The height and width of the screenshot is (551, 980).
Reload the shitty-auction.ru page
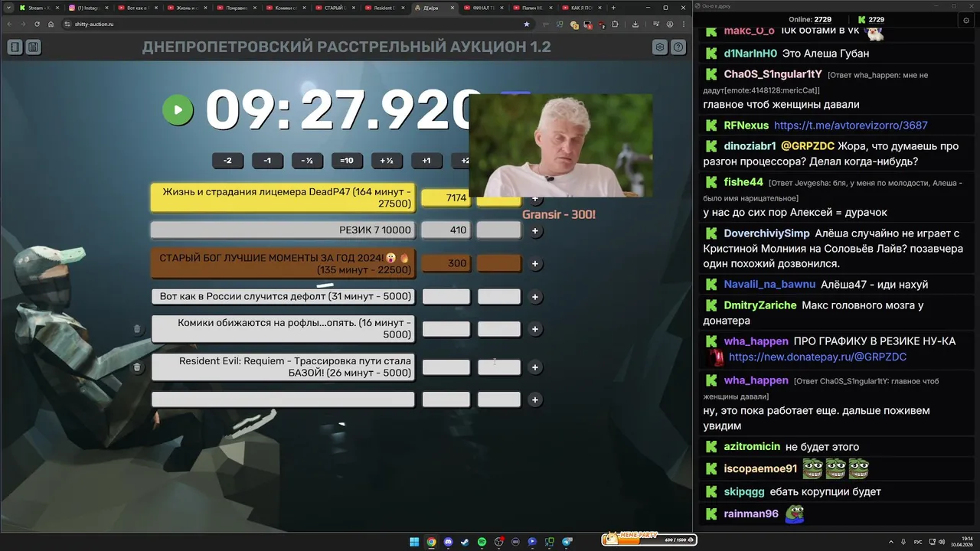(x=36, y=24)
